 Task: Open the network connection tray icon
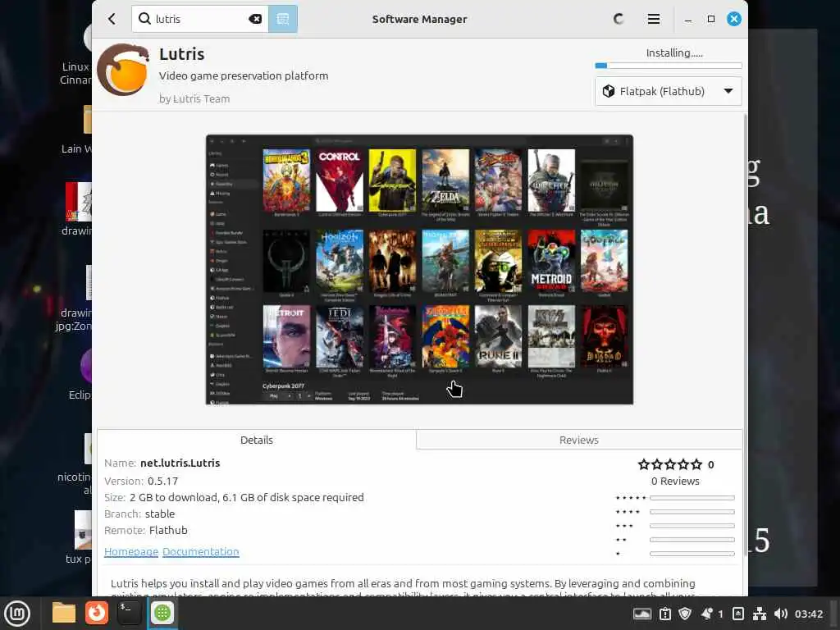759,614
